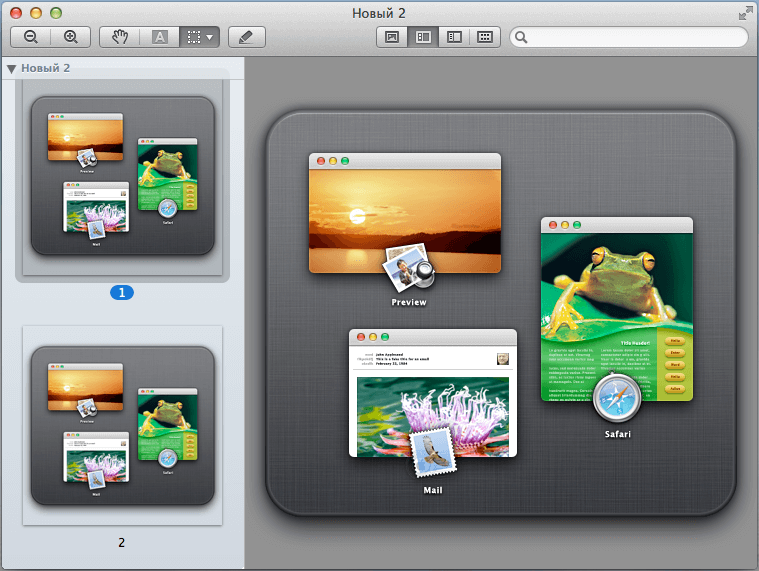Click the page number 2 label
759x571 pixels.
tap(121, 542)
